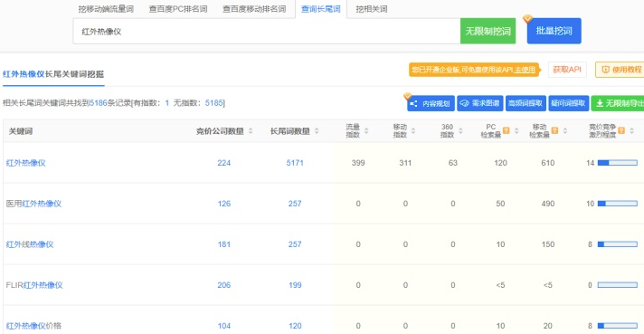Click the 无指数 5185 count

coord(214,102)
